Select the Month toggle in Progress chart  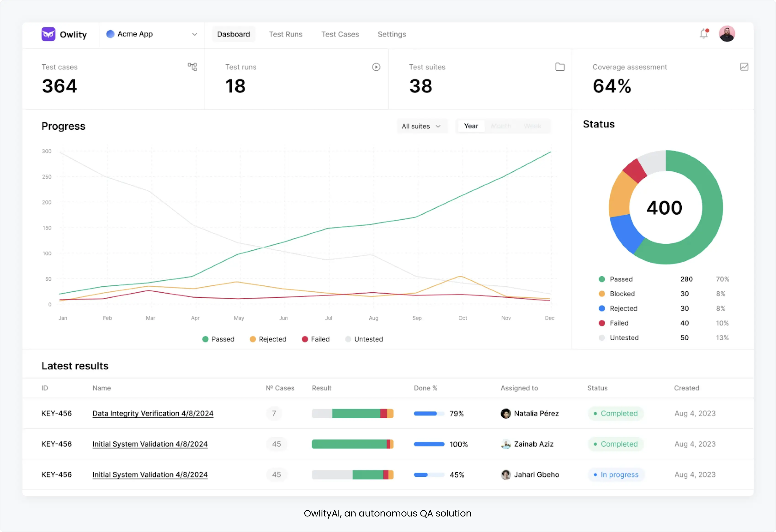[x=502, y=126]
